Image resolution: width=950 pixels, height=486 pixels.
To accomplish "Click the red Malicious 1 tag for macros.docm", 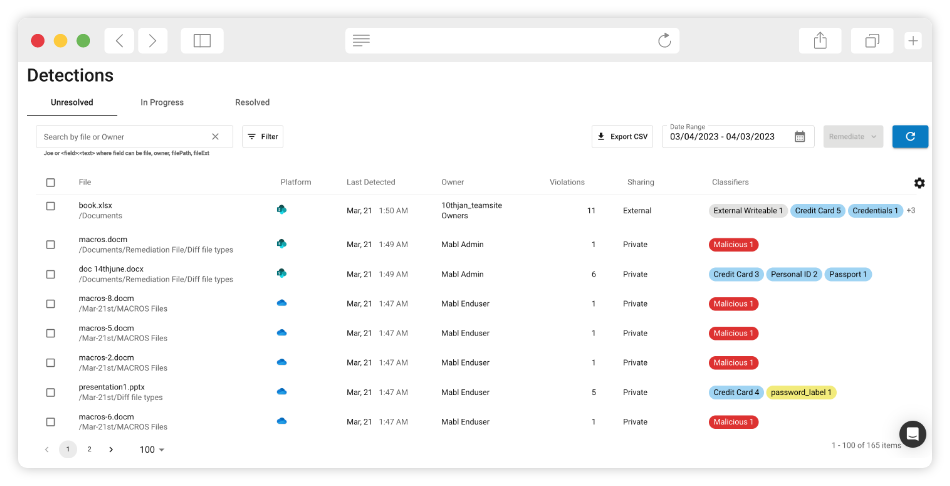I will [x=733, y=244].
